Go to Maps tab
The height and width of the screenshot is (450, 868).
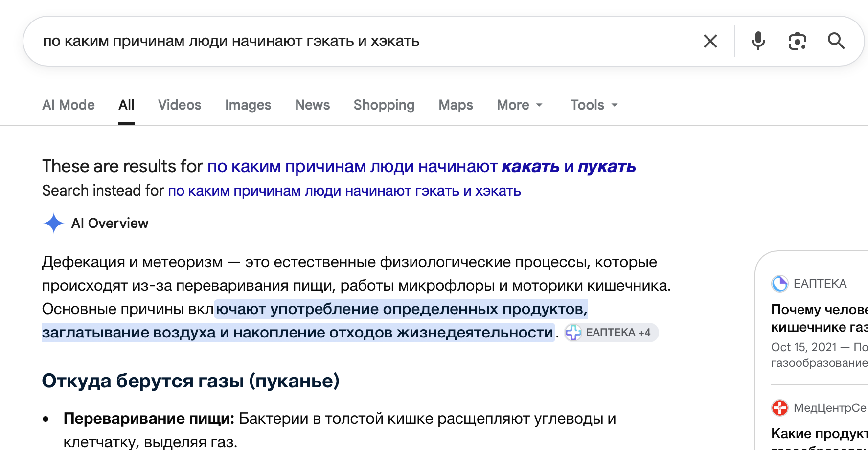pos(456,105)
